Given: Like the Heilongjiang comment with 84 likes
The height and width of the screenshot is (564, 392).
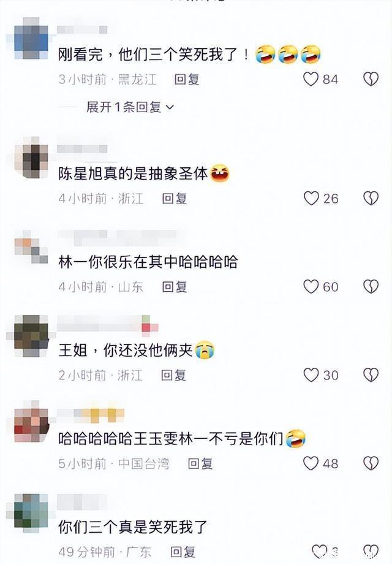Looking at the screenshot, I should [311, 79].
